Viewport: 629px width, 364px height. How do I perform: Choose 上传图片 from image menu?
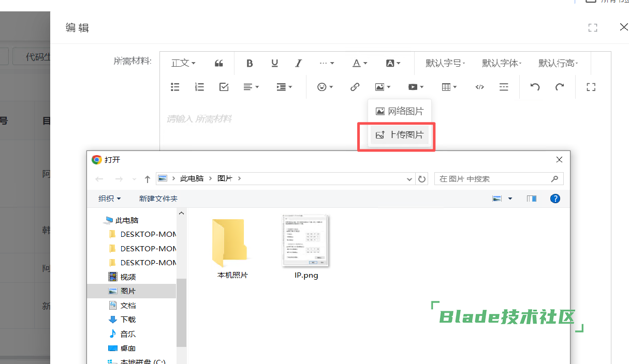point(399,135)
